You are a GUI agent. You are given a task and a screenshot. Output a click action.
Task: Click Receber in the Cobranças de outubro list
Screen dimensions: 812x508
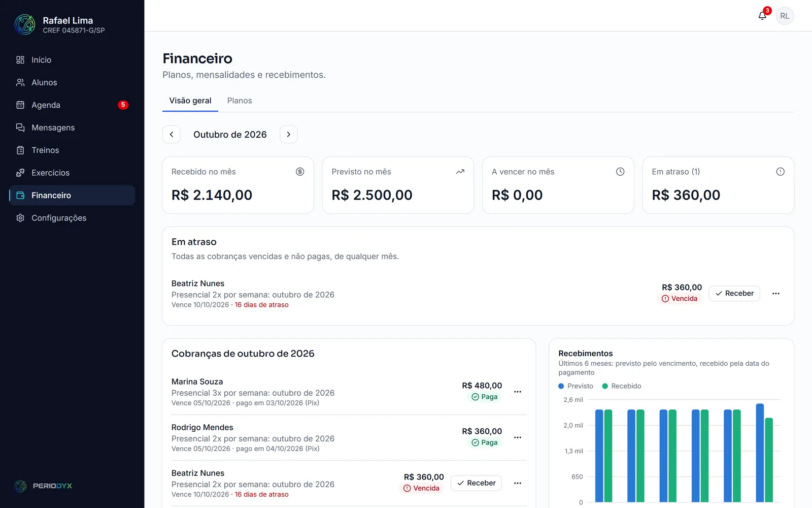[476, 483]
